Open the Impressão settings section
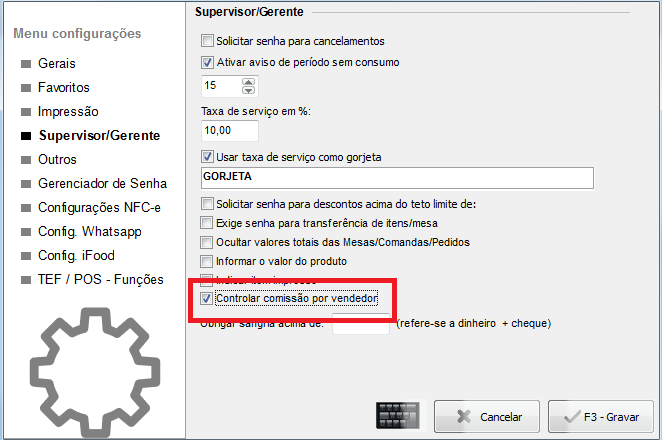The width and height of the screenshot is (662, 440). tap(68, 111)
